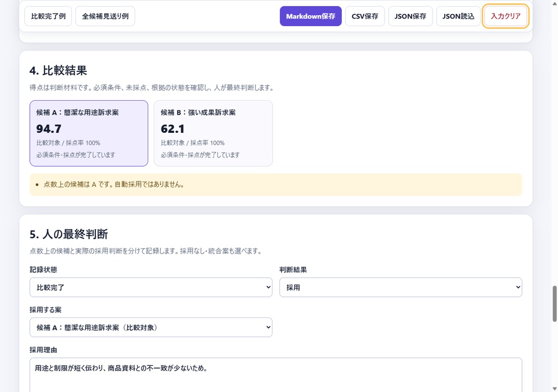Select the 候補 B score card

pyautogui.click(x=213, y=133)
